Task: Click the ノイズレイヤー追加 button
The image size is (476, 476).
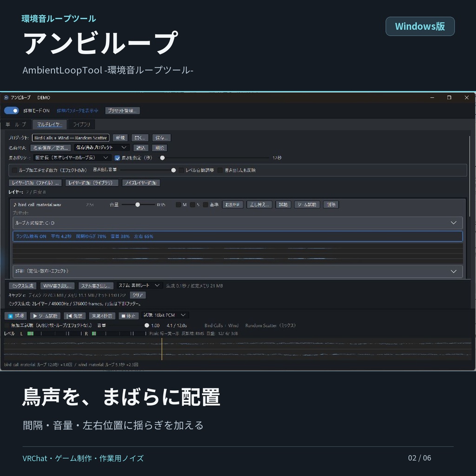Action: (141, 183)
